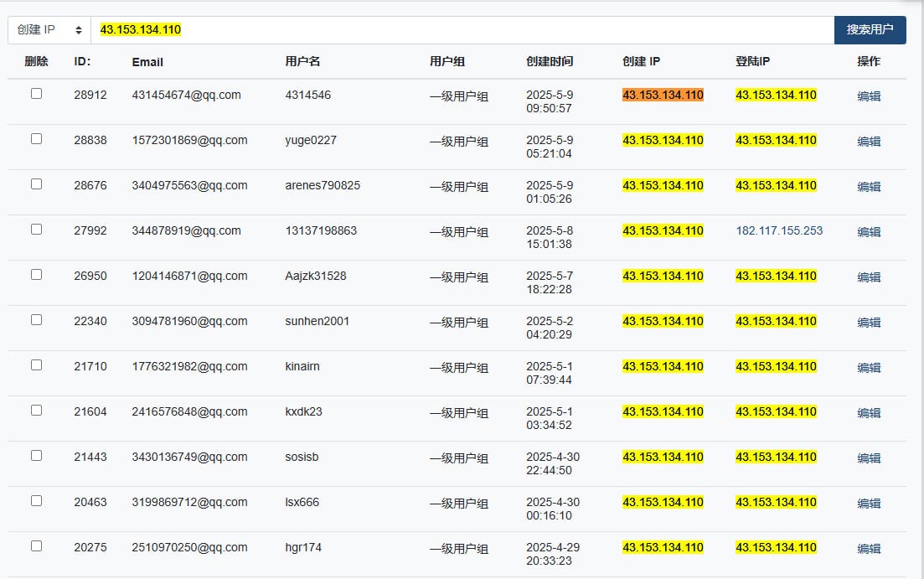This screenshot has height=579, width=924.
Task: Select email 3404975563@qq.com
Action: pos(190,186)
